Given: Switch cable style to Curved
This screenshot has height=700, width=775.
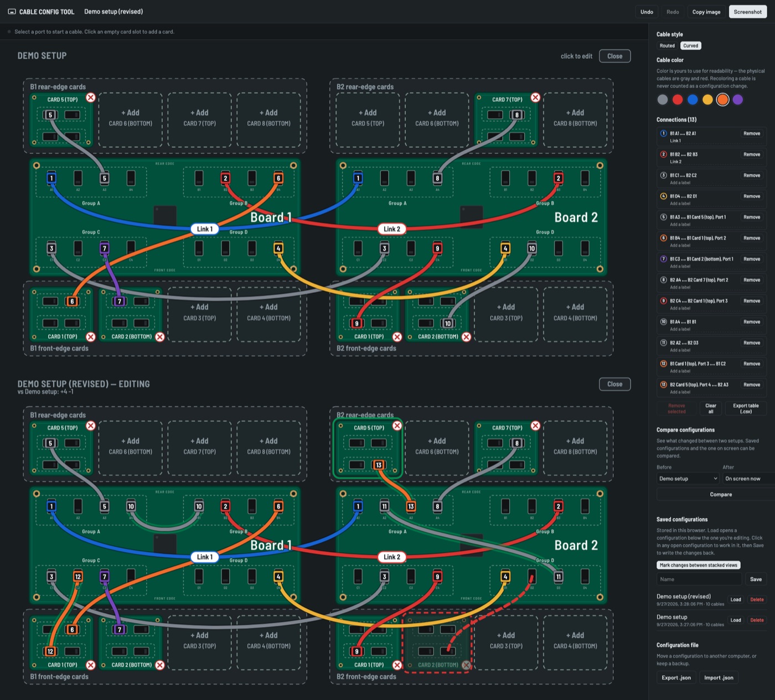Looking at the screenshot, I should pyautogui.click(x=690, y=46).
